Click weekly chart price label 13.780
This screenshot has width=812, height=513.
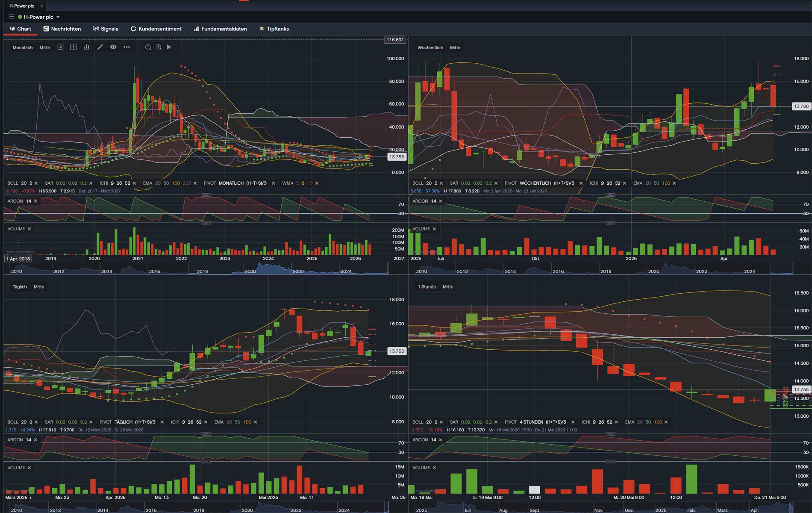click(801, 106)
